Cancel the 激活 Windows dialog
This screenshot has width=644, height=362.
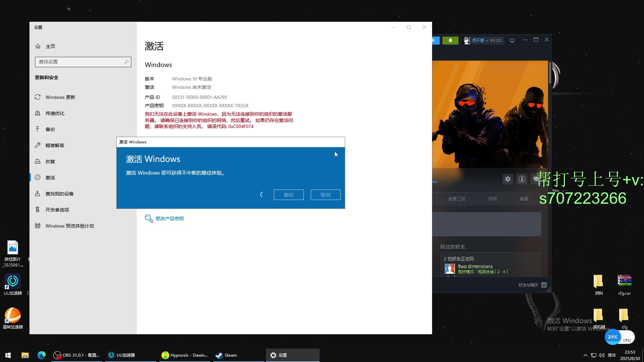pos(325,195)
